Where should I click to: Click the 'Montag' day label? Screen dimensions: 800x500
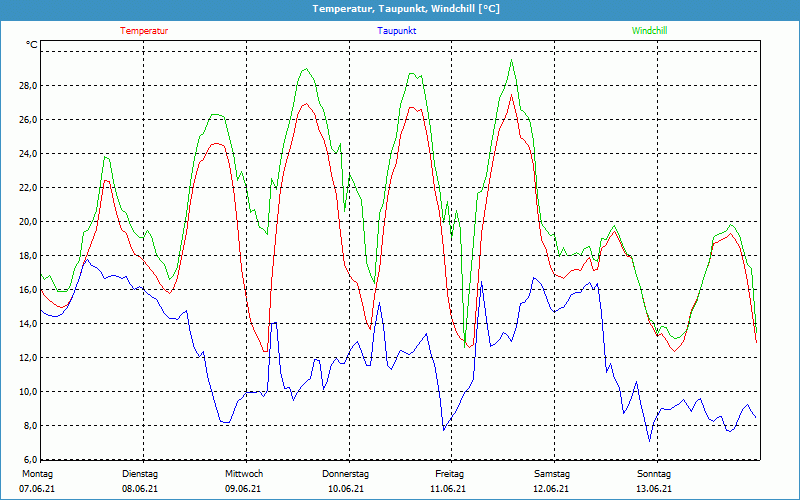pos(37,474)
